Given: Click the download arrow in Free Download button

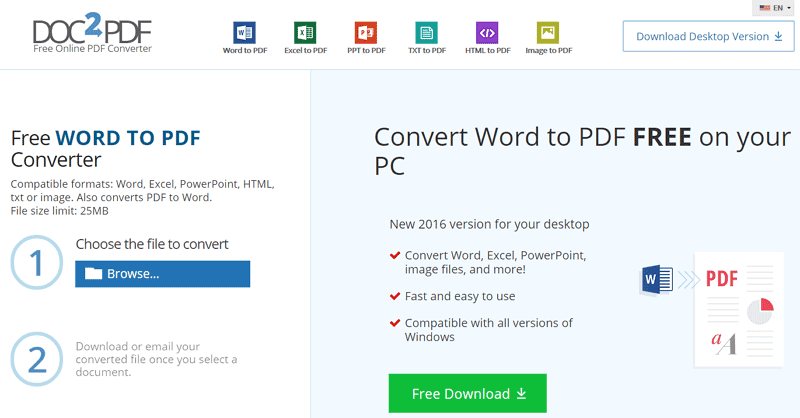Looking at the screenshot, I should [521, 393].
